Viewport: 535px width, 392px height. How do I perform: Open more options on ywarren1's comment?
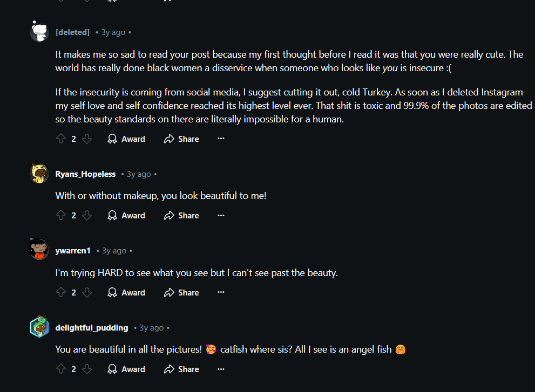click(x=221, y=293)
